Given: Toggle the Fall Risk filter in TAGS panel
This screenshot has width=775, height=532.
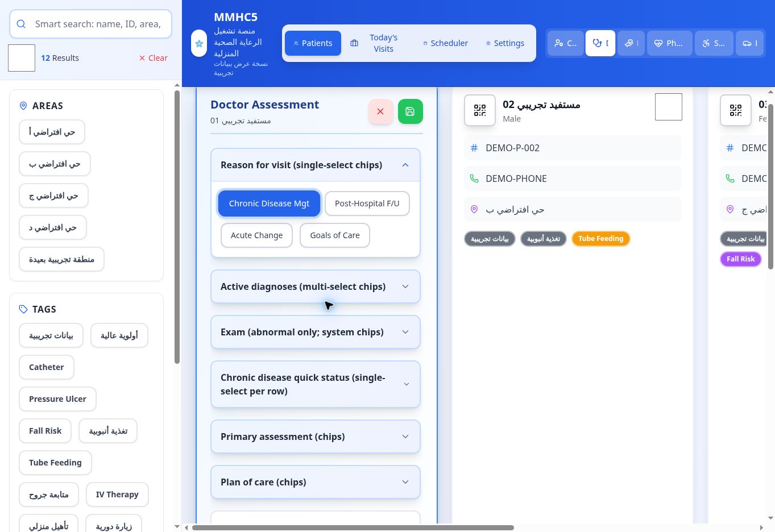Looking at the screenshot, I should (45, 431).
